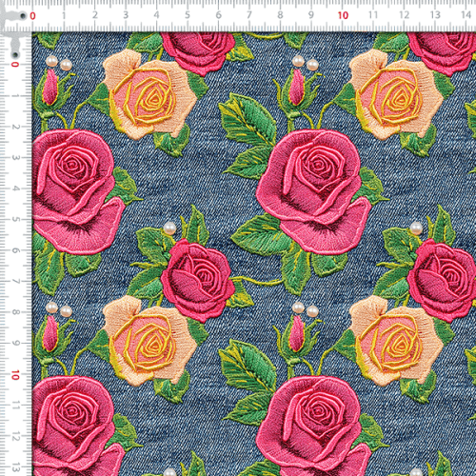Select the 5 mark on the horizontal ruler
The image size is (476, 476).
(188, 15)
